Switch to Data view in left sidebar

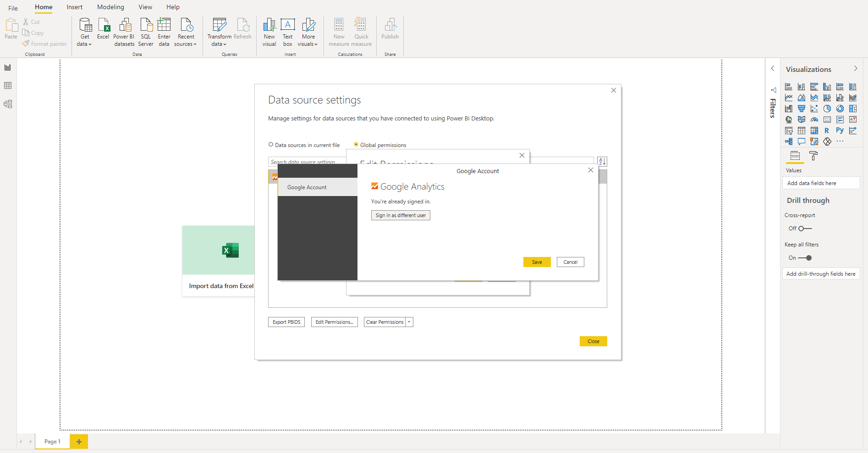click(8, 86)
